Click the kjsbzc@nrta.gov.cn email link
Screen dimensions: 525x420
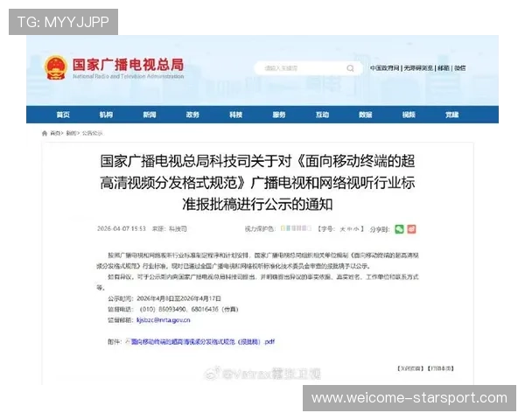164,320
